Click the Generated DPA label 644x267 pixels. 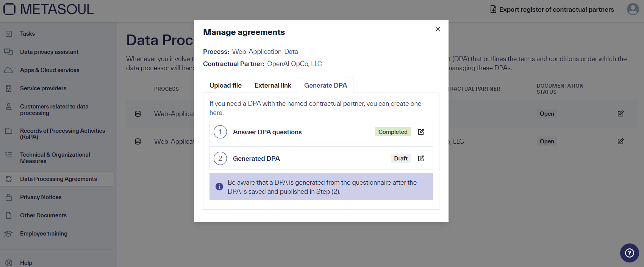(x=256, y=159)
